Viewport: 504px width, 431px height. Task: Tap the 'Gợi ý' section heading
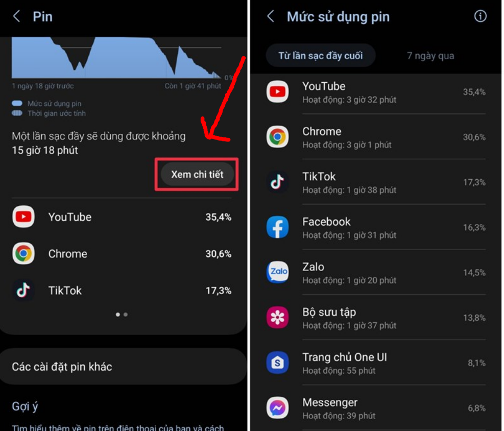(x=25, y=406)
